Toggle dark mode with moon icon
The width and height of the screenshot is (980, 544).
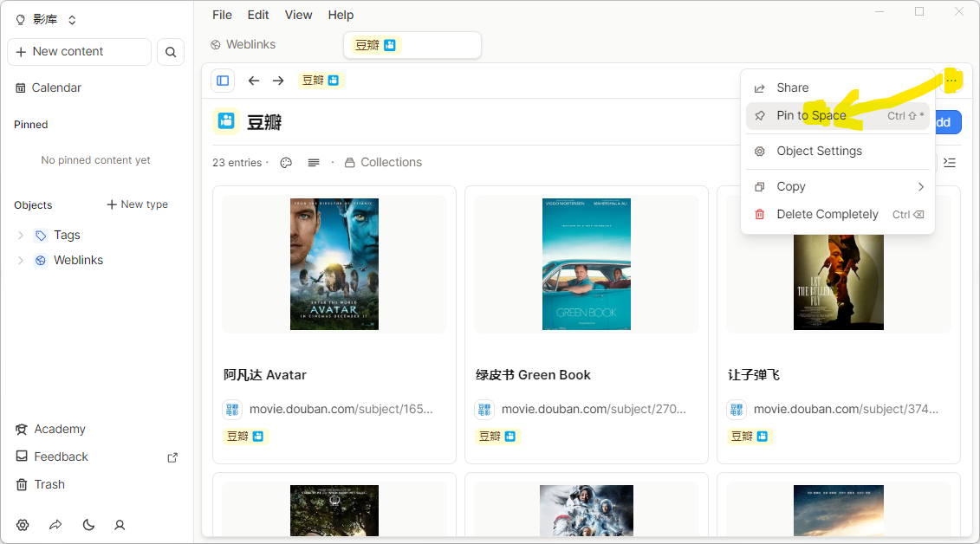point(88,525)
